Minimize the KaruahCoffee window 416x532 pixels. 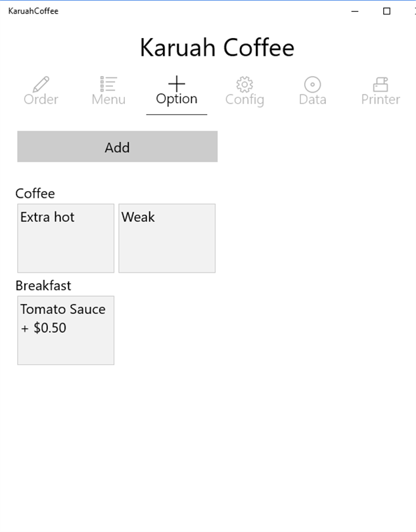tap(356, 11)
